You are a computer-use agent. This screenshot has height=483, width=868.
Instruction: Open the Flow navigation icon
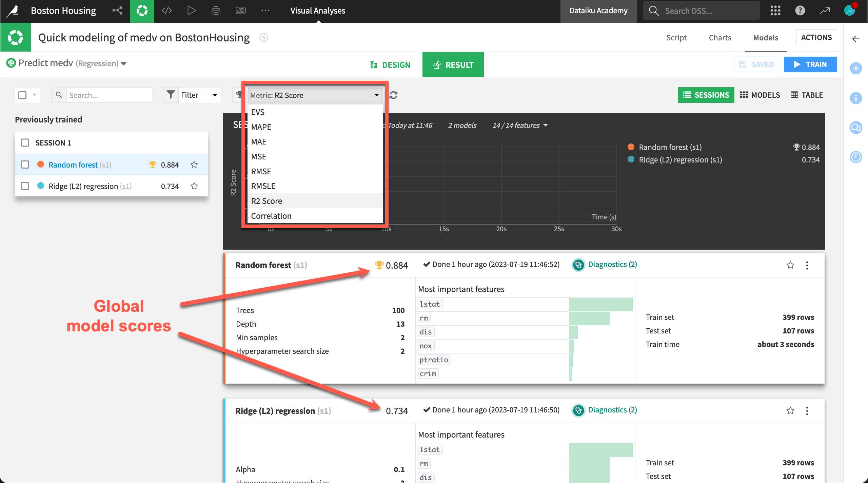tap(117, 11)
